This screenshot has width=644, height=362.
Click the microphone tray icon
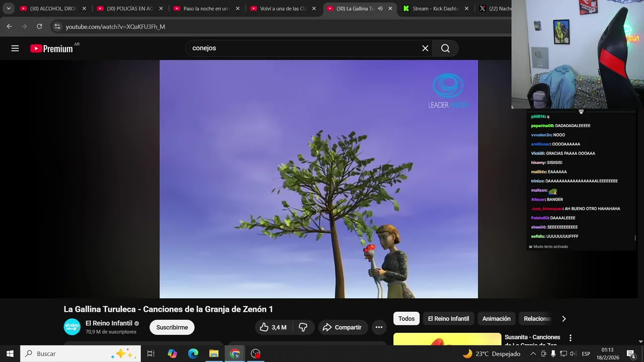coord(553,354)
